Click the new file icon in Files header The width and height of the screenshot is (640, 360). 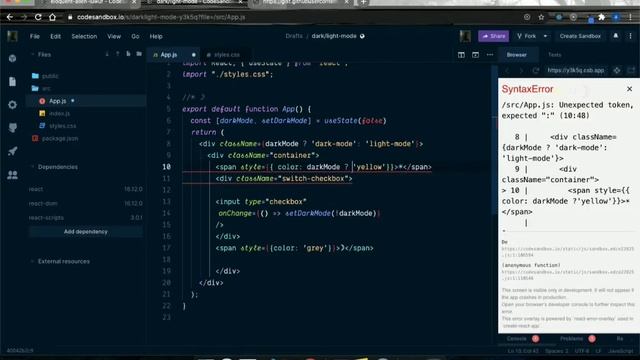(128, 54)
